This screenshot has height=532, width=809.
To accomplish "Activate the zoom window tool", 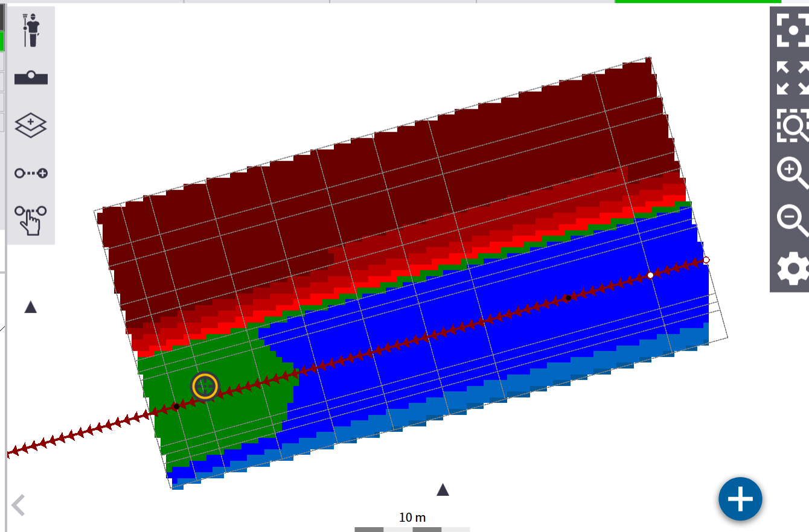I will [791, 125].
